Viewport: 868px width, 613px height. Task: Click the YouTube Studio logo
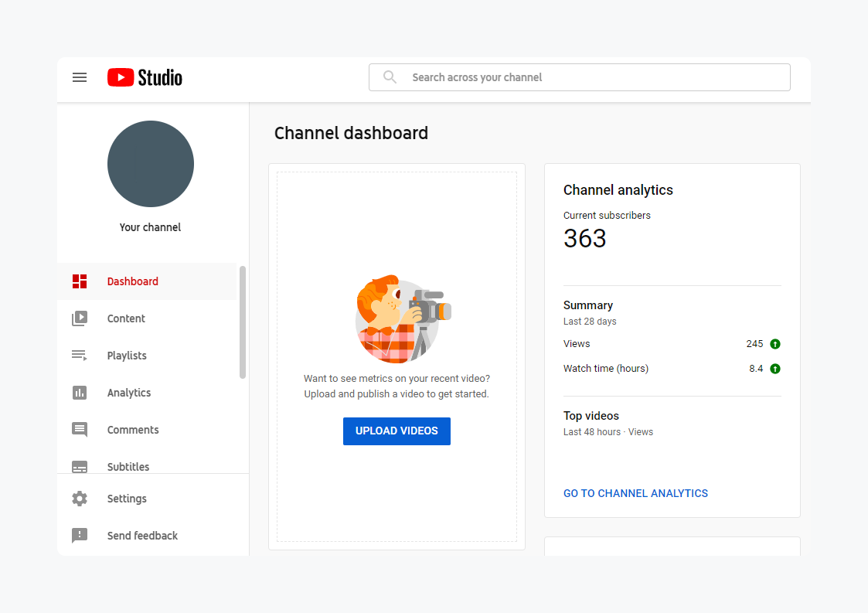145,77
